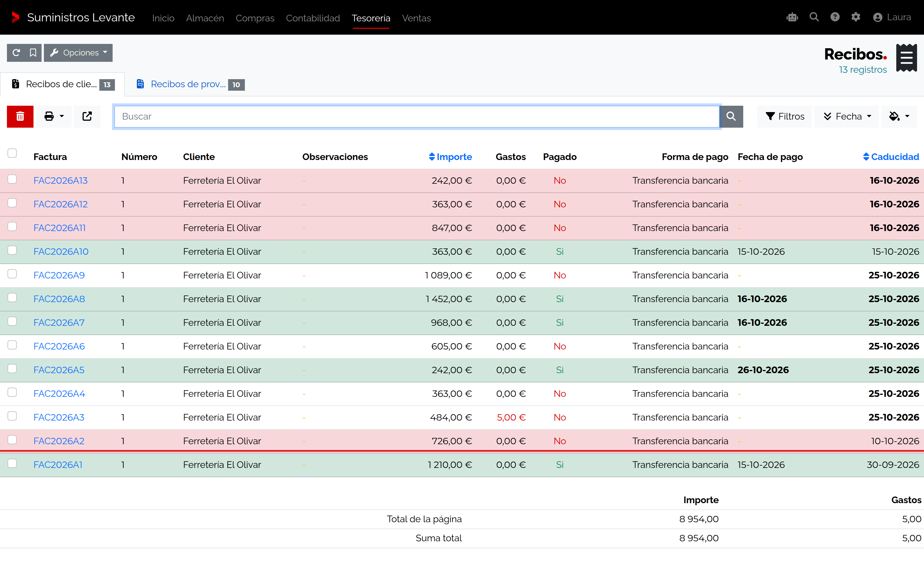This screenshot has height=569, width=924.
Task: Expand the Opciones dropdown
Action: (x=78, y=53)
